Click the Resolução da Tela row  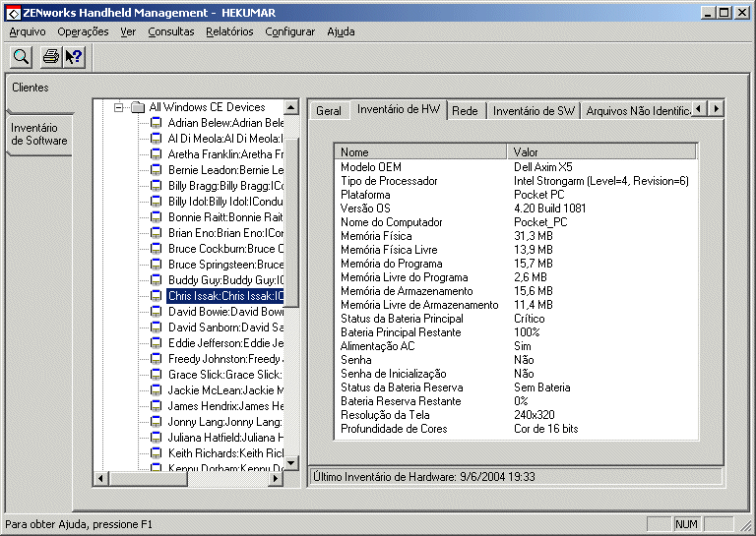(x=516, y=415)
